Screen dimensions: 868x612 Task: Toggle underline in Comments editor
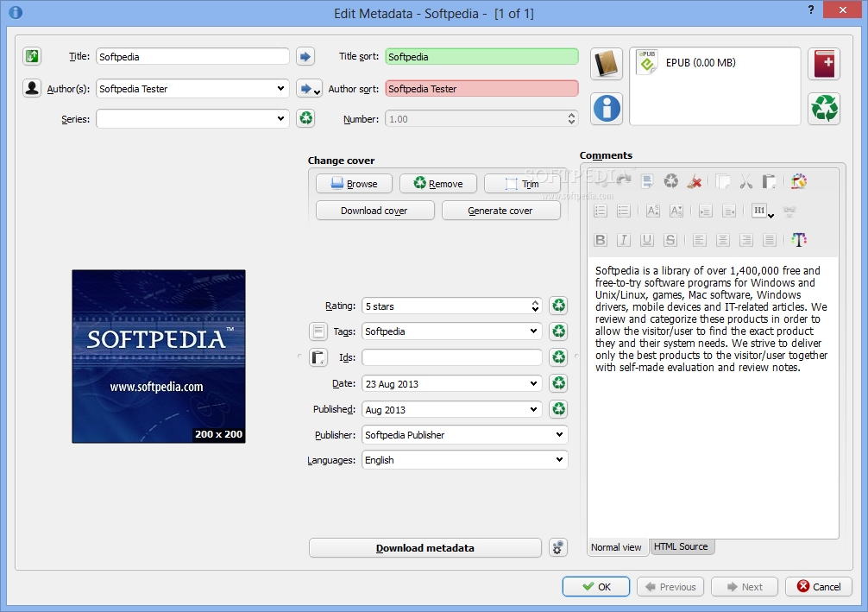[x=646, y=240]
